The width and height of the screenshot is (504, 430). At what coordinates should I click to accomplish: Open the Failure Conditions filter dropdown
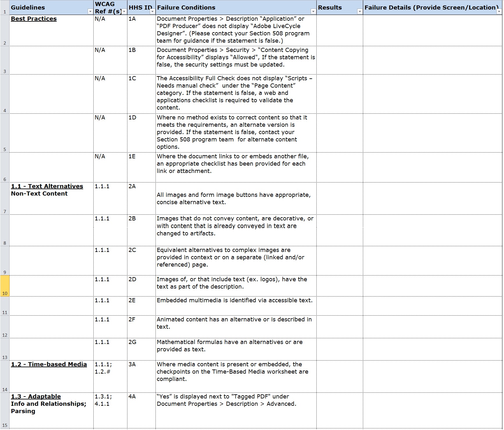coord(313,11)
